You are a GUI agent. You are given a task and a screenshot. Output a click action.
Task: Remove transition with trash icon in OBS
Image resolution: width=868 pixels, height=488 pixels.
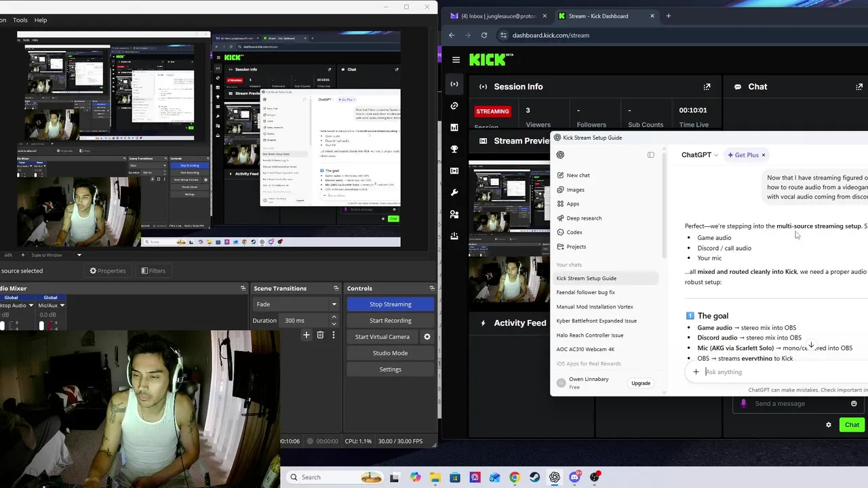[x=320, y=335]
